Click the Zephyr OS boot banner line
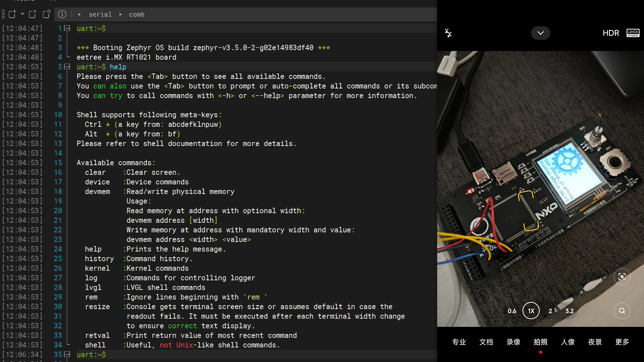This screenshot has width=644, height=362. click(x=203, y=48)
